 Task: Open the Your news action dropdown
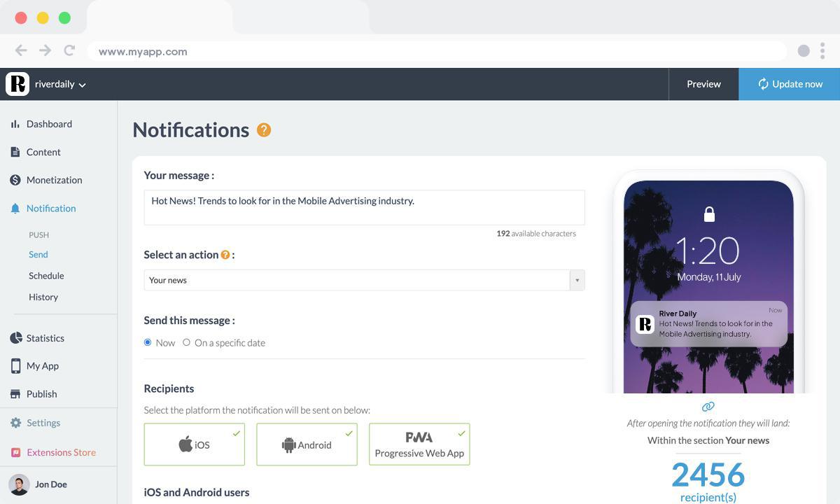click(x=364, y=280)
